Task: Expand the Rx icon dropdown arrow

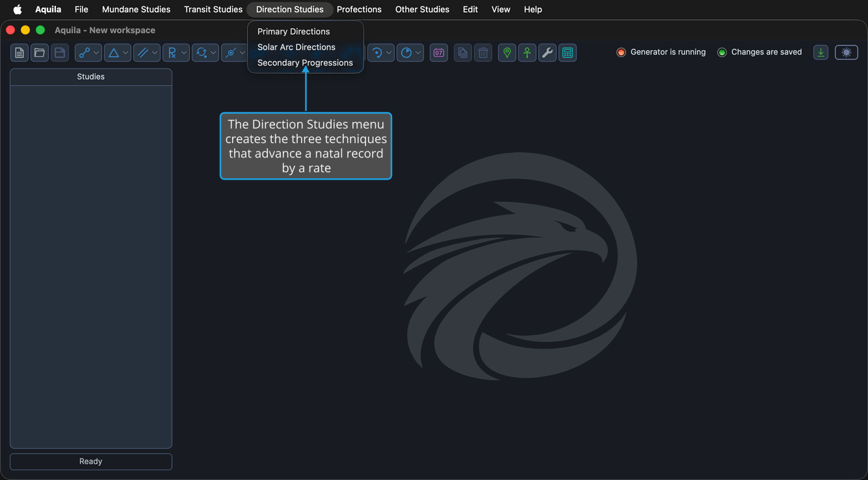Action: click(x=184, y=53)
